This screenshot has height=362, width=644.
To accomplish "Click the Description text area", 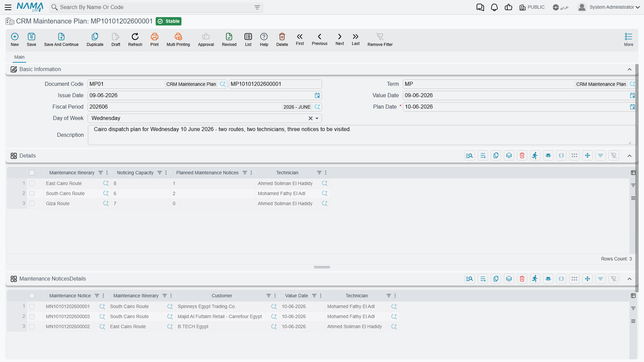I will click(362, 135).
